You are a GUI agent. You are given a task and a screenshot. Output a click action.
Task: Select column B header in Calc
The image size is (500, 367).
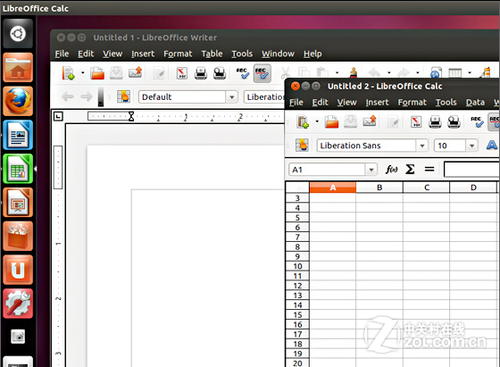(379, 188)
